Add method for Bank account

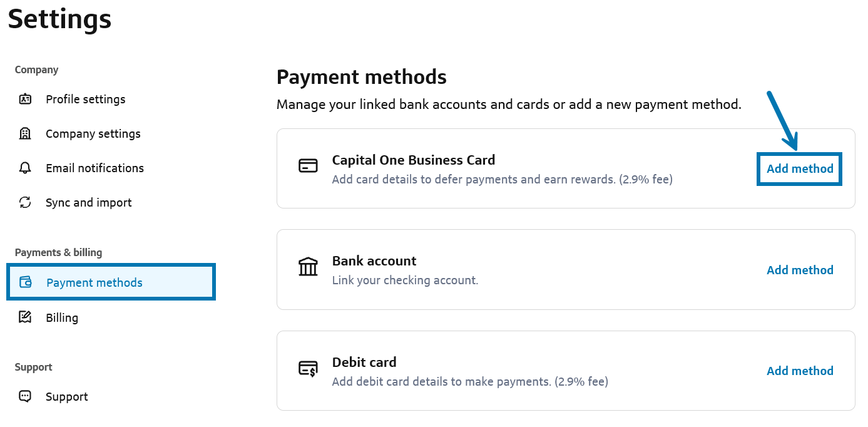[800, 270]
